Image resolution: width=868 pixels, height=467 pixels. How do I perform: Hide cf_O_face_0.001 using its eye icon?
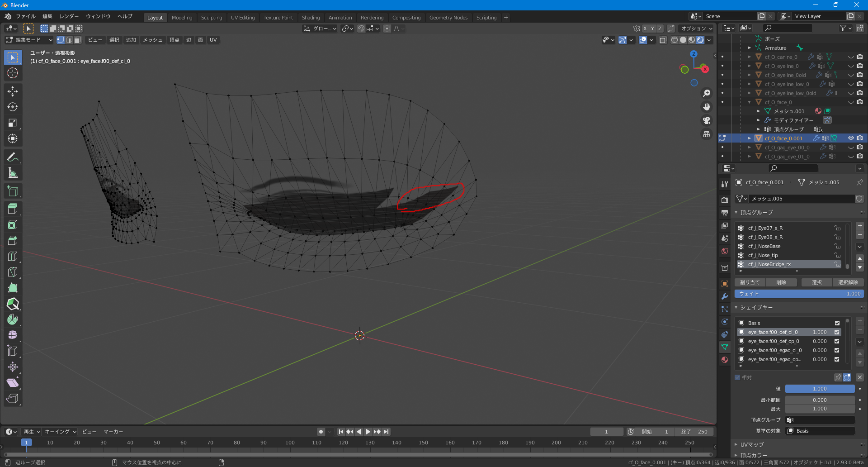850,138
